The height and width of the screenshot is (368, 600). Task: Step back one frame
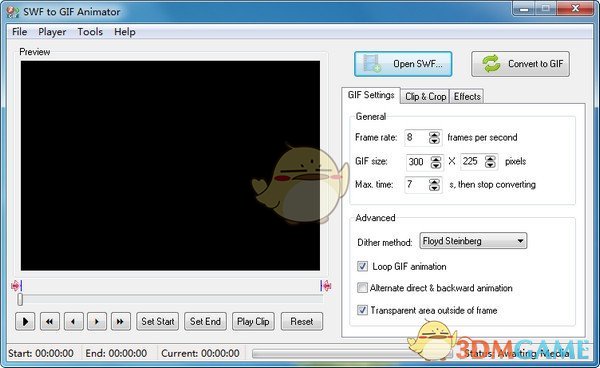point(73,321)
